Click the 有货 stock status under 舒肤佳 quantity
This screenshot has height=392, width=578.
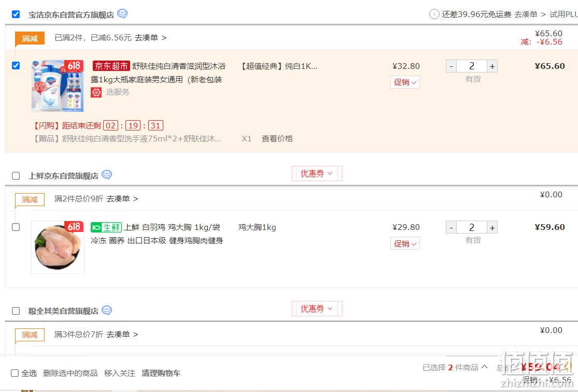pyautogui.click(x=473, y=79)
